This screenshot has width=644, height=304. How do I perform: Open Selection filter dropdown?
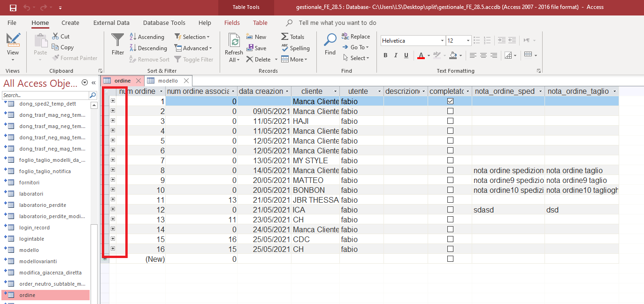point(192,37)
